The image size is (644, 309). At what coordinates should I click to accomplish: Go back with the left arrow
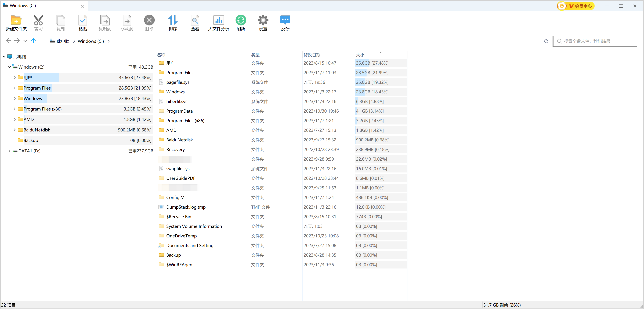point(9,41)
